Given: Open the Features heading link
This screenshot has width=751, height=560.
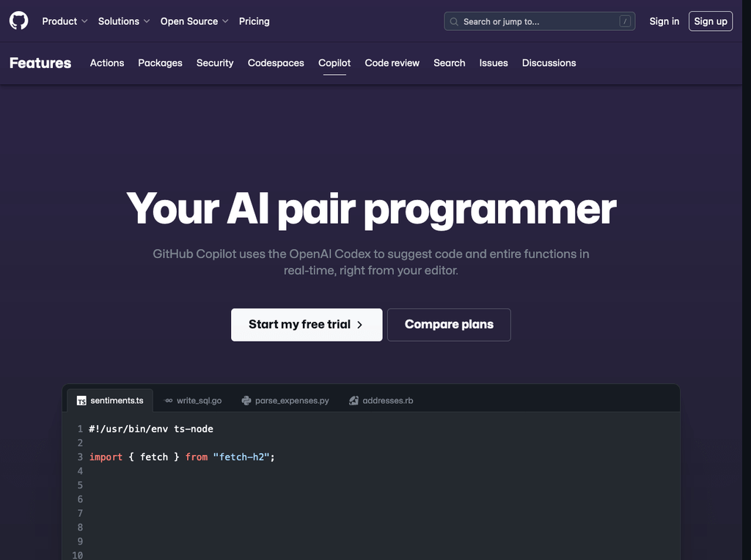Looking at the screenshot, I should [x=40, y=63].
